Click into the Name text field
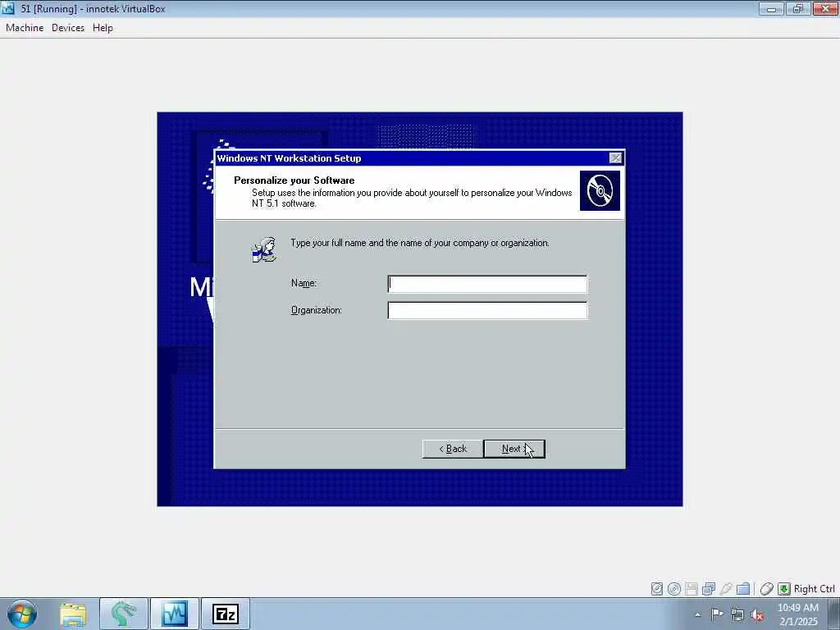This screenshot has width=840, height=630. point(487,284)
